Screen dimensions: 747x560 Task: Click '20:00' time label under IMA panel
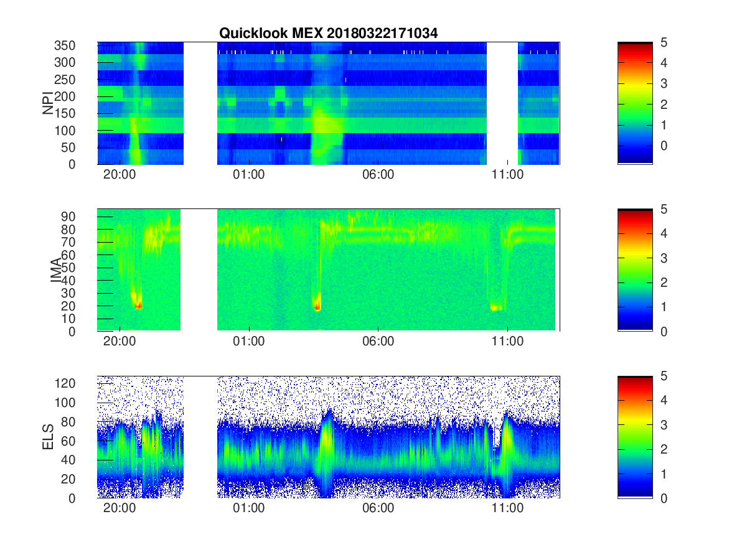(120, 342)
